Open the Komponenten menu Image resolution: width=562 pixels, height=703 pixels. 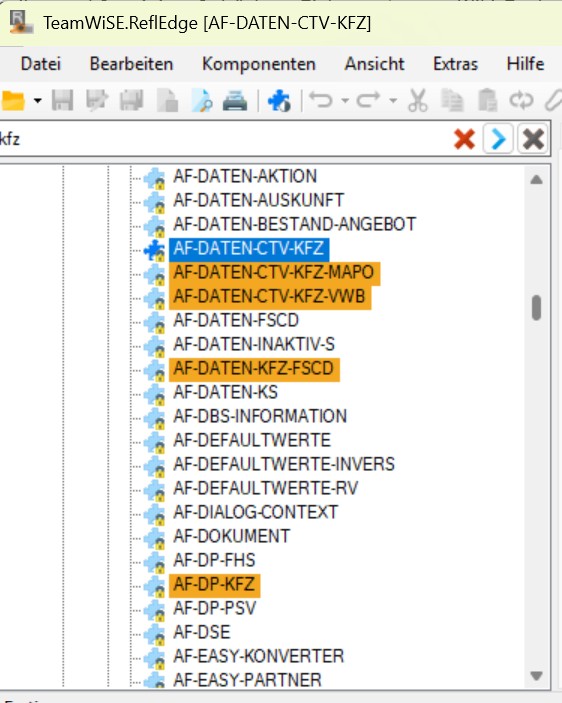pos(259,64)
